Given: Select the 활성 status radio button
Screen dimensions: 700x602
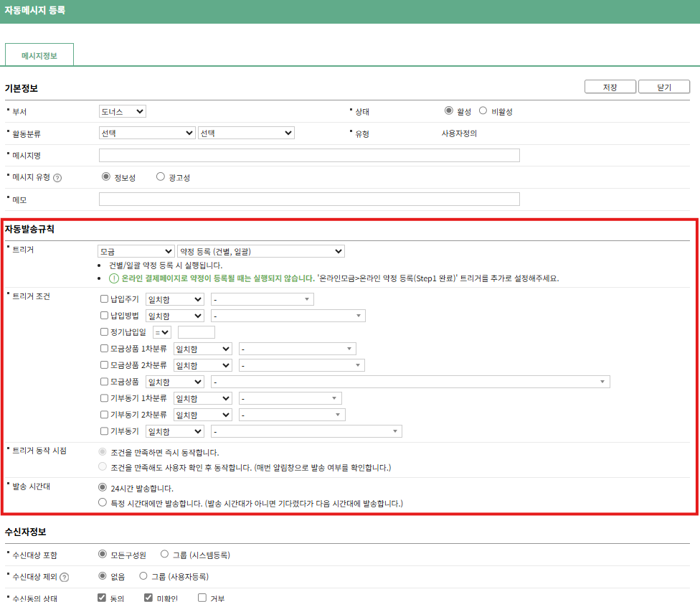Looking at the screenshot, I should tap(449, 110).
